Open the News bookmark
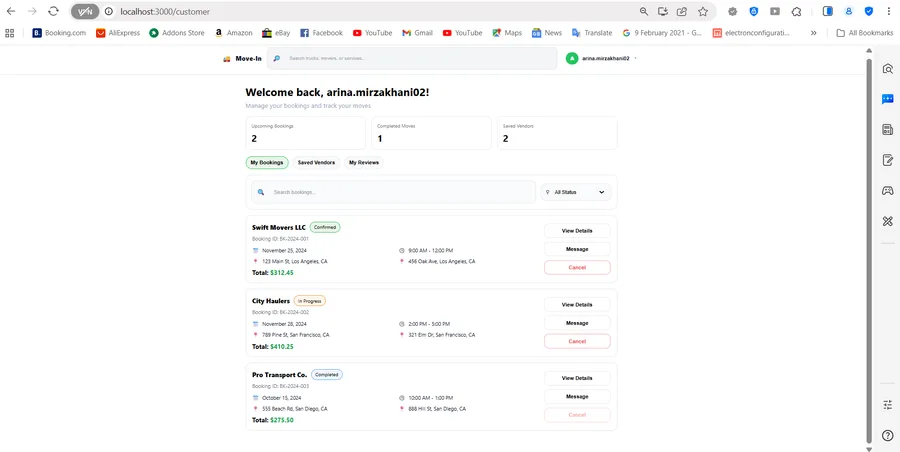900x452 pixels. pyautogui.click(x=547, y=33)
